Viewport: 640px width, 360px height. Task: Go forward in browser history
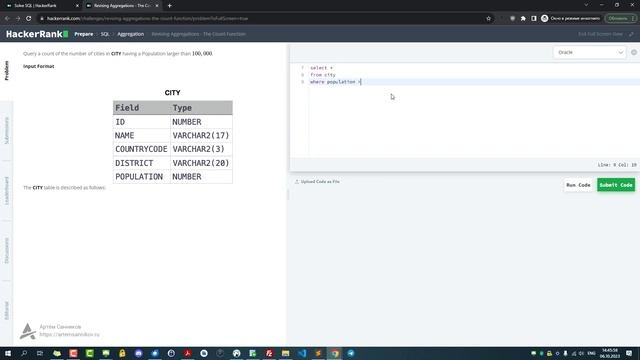point(18,18)
